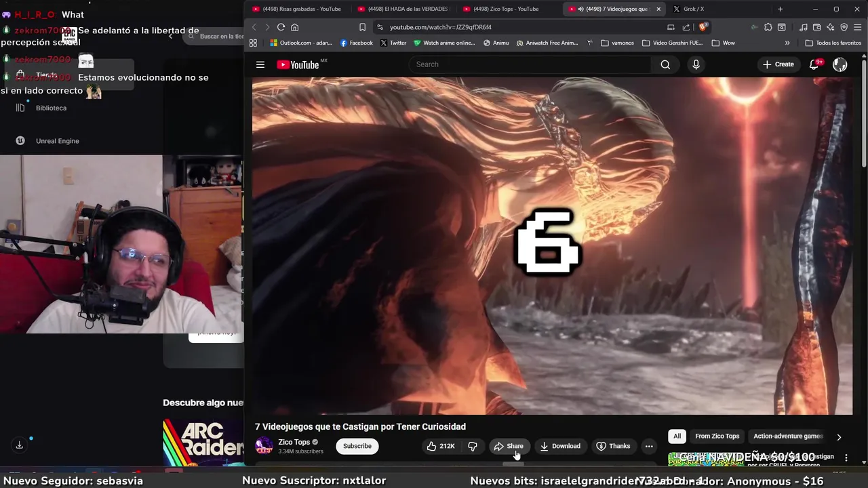Select the All filter chip
The image size is (868, 488).
[x=677, y=436]
